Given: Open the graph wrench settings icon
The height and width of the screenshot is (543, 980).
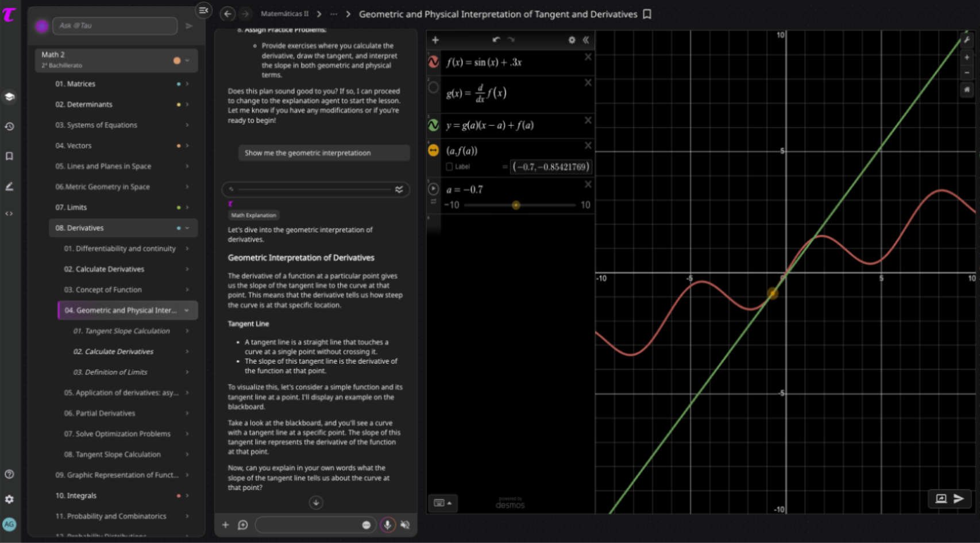Looking at the screenshot, I should point(967,40).
